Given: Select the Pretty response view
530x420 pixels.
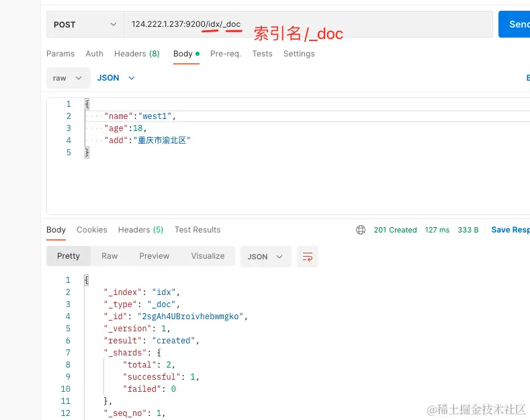Looking at the screenshot, I should [69, 256].
